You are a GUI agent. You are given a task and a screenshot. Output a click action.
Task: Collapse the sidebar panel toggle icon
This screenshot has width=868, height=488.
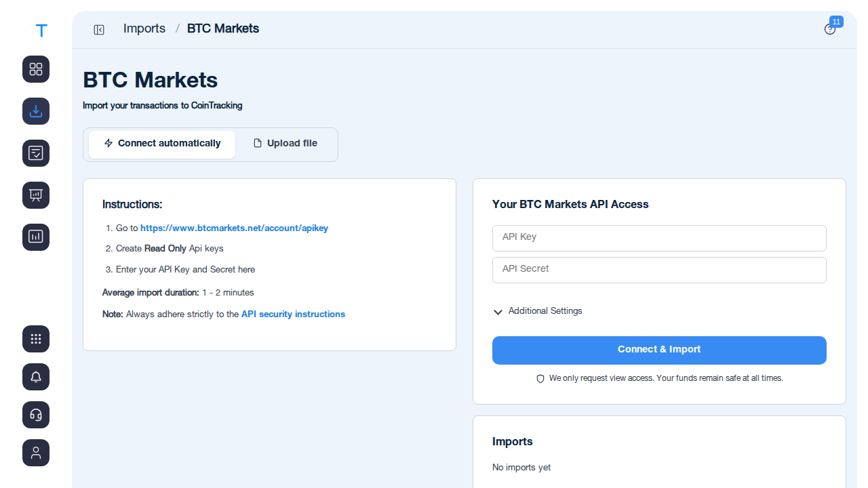click(99, 30)
